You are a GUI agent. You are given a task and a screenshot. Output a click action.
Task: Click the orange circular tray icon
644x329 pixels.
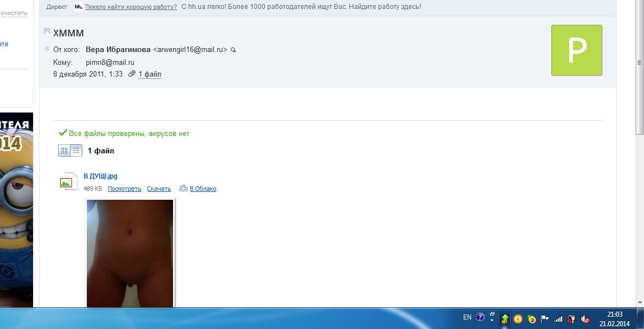click(x=518, y=319)
